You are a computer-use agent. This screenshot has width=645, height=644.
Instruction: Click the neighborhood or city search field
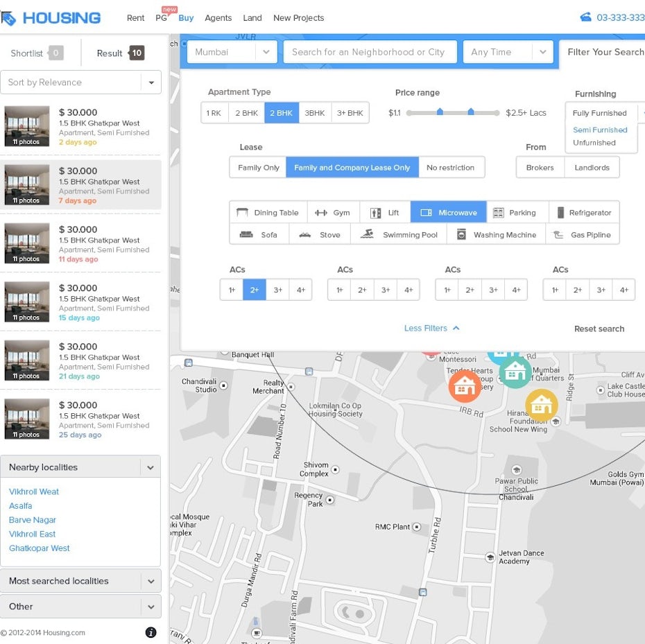click(x=370, y=52)
